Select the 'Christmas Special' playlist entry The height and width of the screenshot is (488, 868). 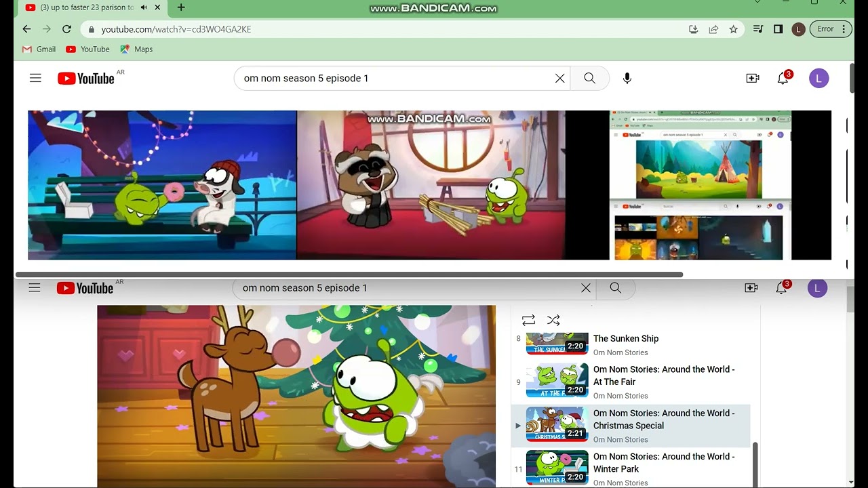(x=631, y=426)
